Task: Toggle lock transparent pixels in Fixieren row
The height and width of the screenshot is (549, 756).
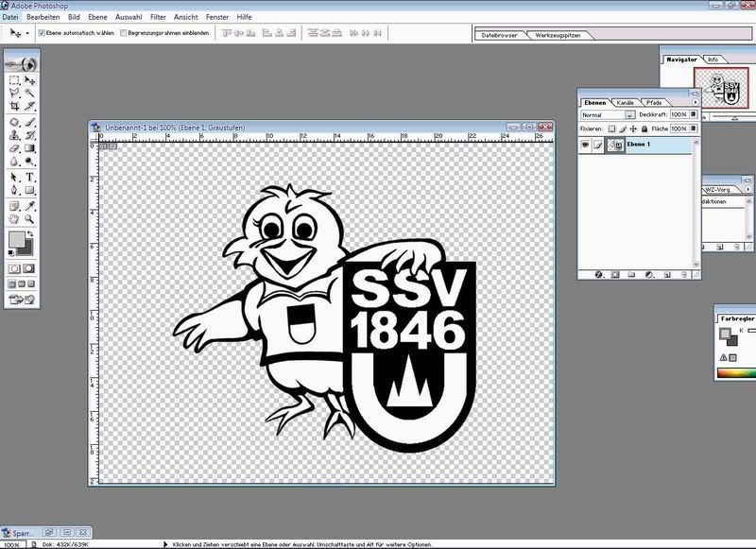Action: pyautogui.click(x=611, y=129)
